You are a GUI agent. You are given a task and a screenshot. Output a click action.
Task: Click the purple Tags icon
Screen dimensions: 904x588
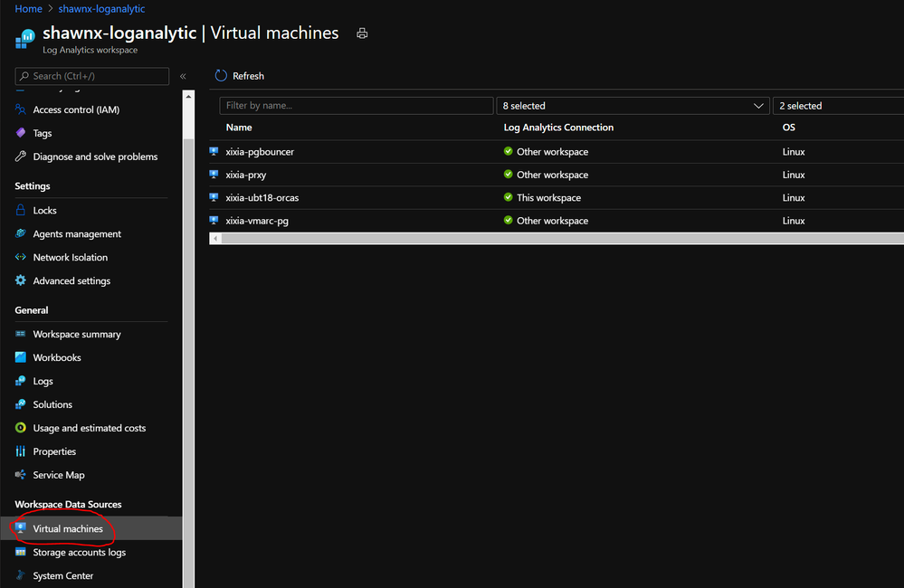[x=21, y=133]
